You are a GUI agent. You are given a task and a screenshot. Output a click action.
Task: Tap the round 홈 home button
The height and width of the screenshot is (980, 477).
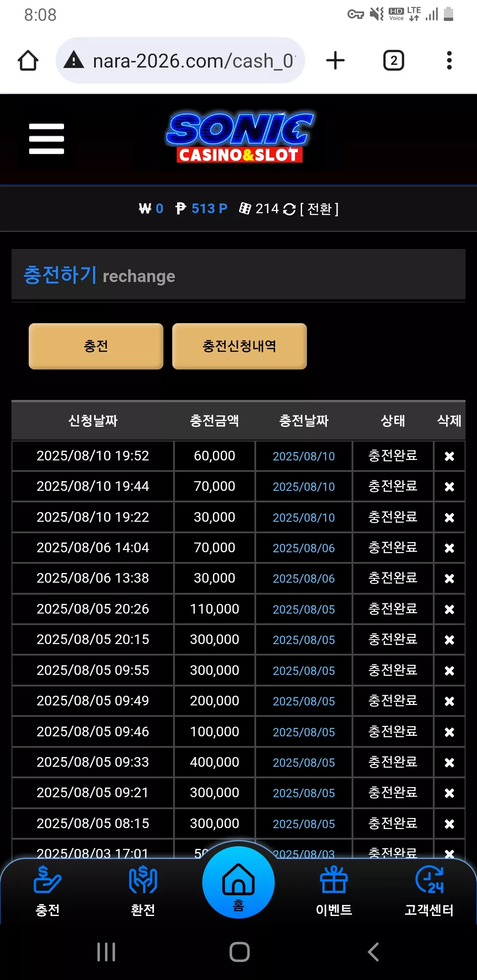point(238,882)
